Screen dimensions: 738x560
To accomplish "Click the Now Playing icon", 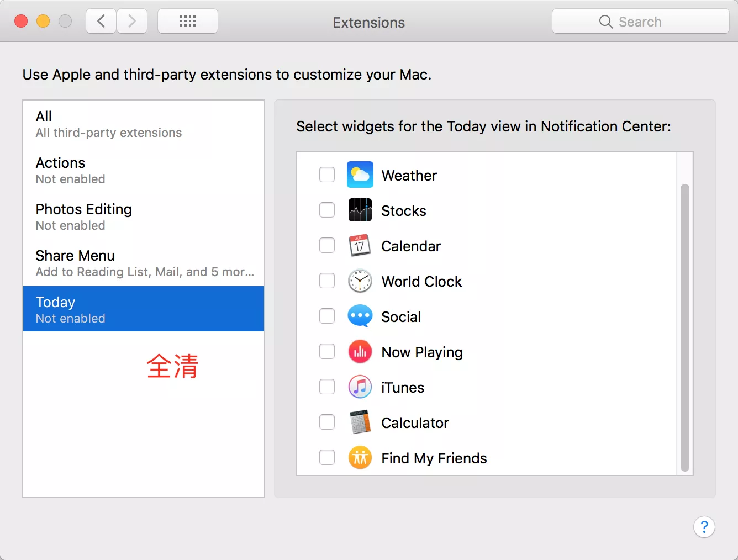I will point(360,352).
